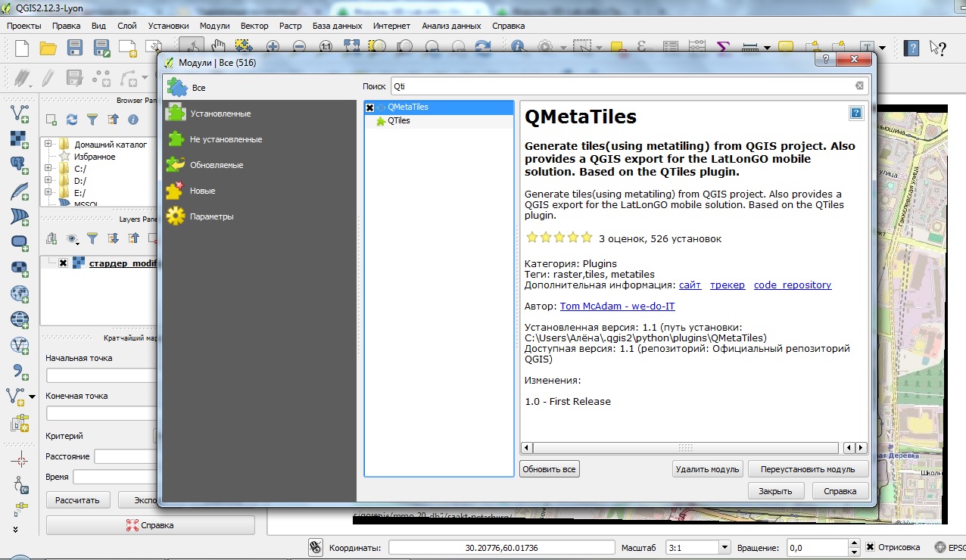The height and width of the screenshot is (560, 966).
Task: Toggle the mouse extents icon beside Координаты
Action: (316, 547)
